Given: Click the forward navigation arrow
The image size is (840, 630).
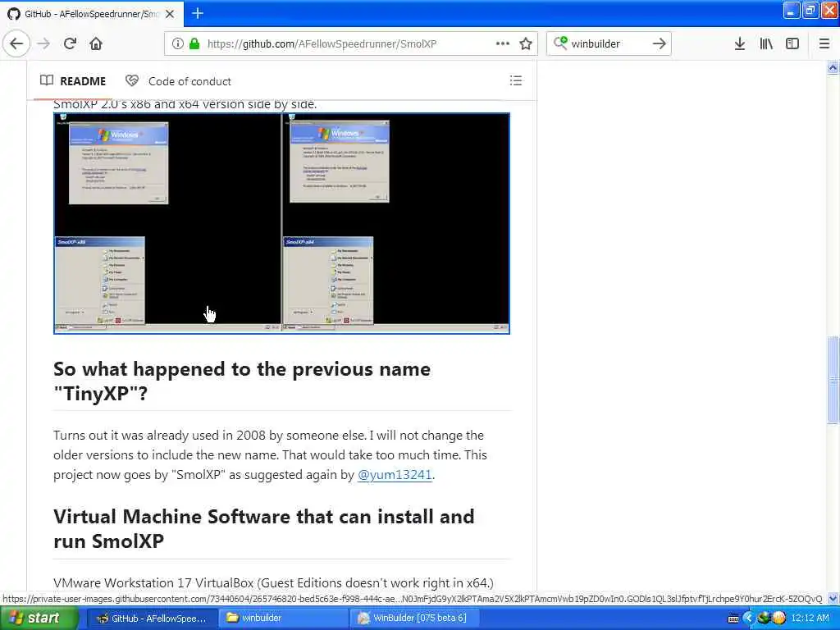Looking at the screenshot, I should tap(44, 43).
